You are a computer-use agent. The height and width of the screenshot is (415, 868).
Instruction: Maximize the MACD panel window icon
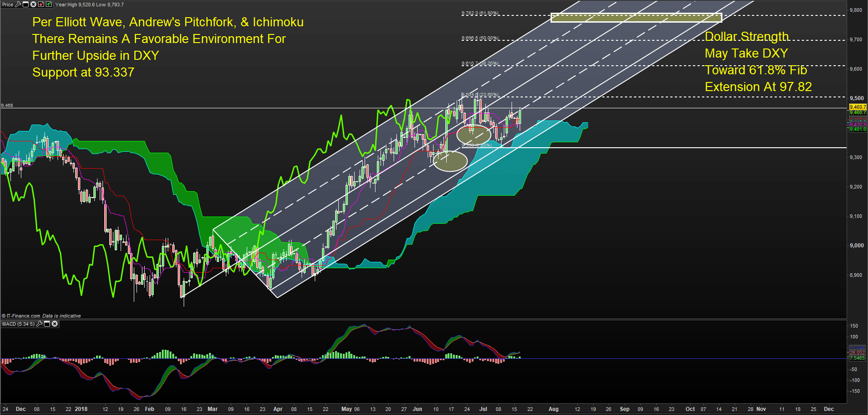point(47,323)
